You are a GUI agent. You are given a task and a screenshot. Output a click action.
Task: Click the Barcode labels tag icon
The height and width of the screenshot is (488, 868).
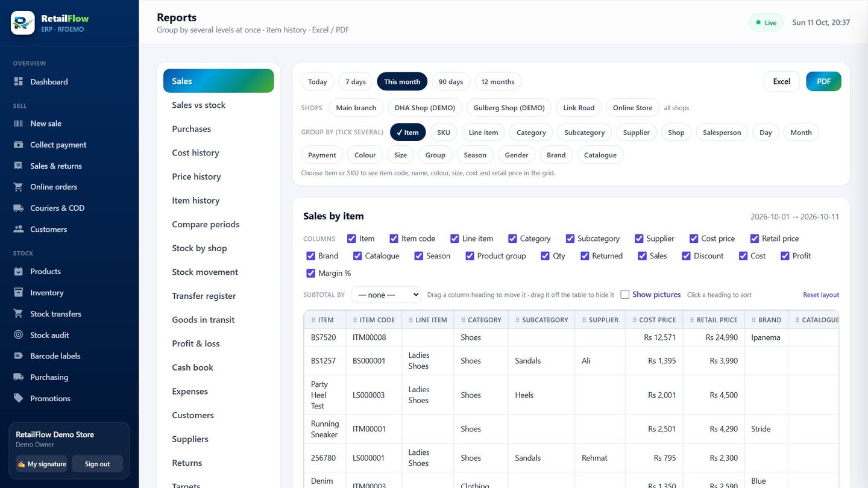coord(19,356)
